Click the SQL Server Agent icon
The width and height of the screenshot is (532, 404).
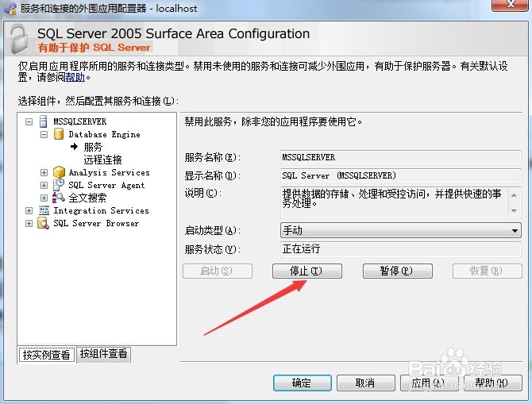59,185
